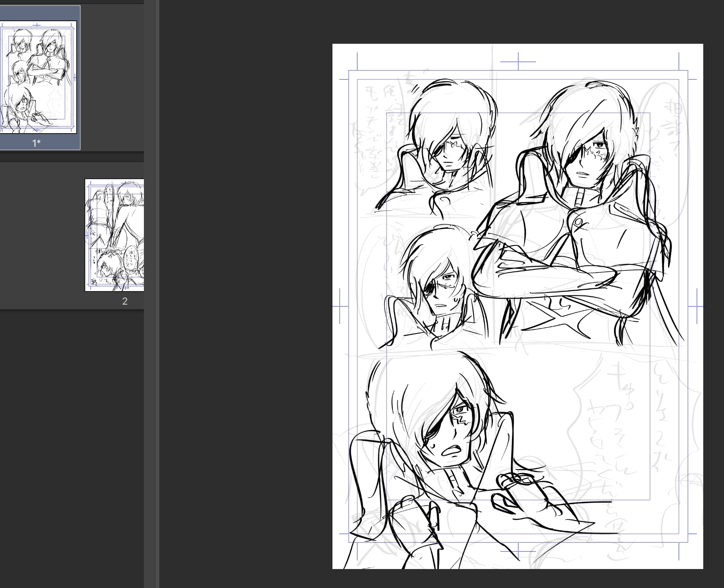Screen dimensions: 724x588
Task: Select the page 1 thumbnail
Action: tap(38, 77)
